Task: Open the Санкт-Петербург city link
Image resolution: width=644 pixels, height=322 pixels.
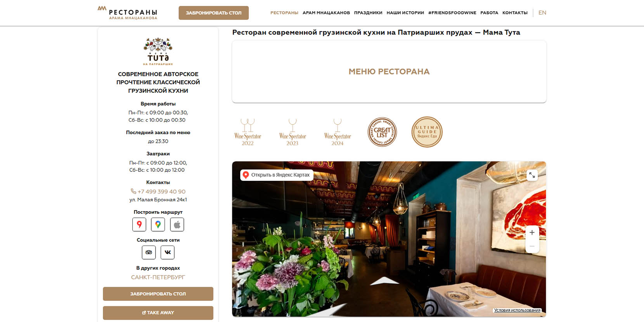Action: point(158,277)
